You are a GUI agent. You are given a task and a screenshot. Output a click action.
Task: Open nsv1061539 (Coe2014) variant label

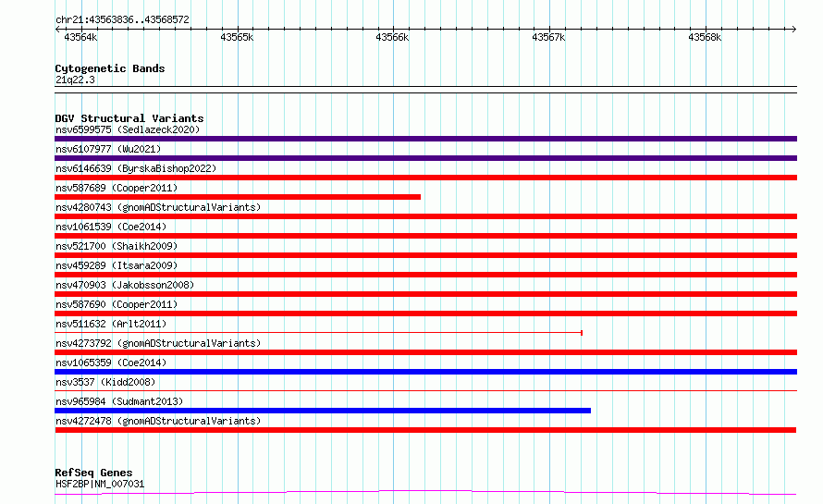tap(111, 227)
